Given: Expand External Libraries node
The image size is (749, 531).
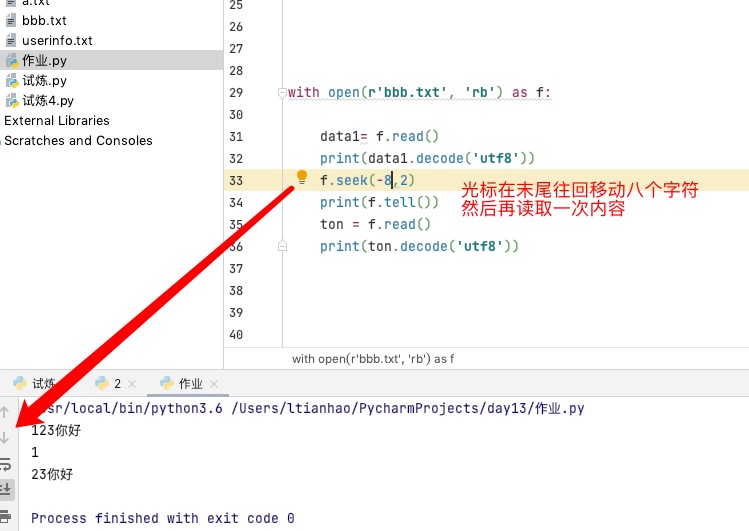Looking at the screenshot, I should coord(57,121).
